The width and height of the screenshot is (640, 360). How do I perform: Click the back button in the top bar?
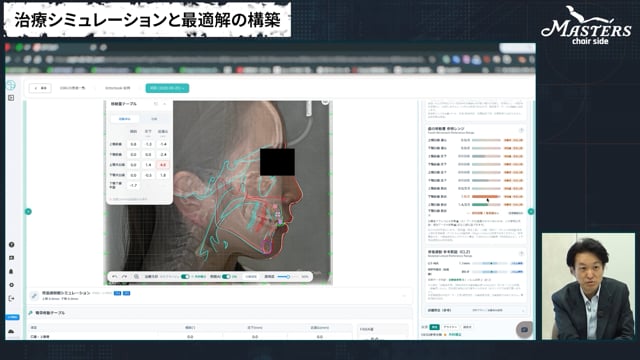[40, 88]
